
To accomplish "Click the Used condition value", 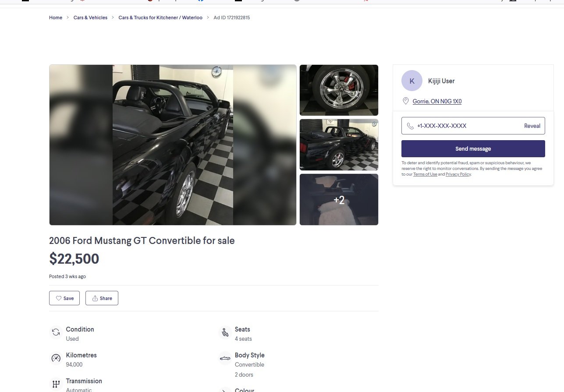I will click(x=72, y=339).
